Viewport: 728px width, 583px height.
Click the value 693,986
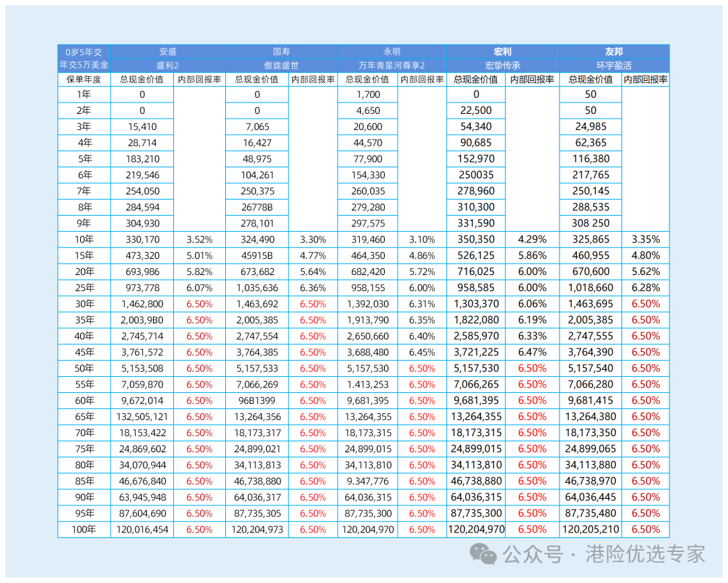[x=142, y=272]
